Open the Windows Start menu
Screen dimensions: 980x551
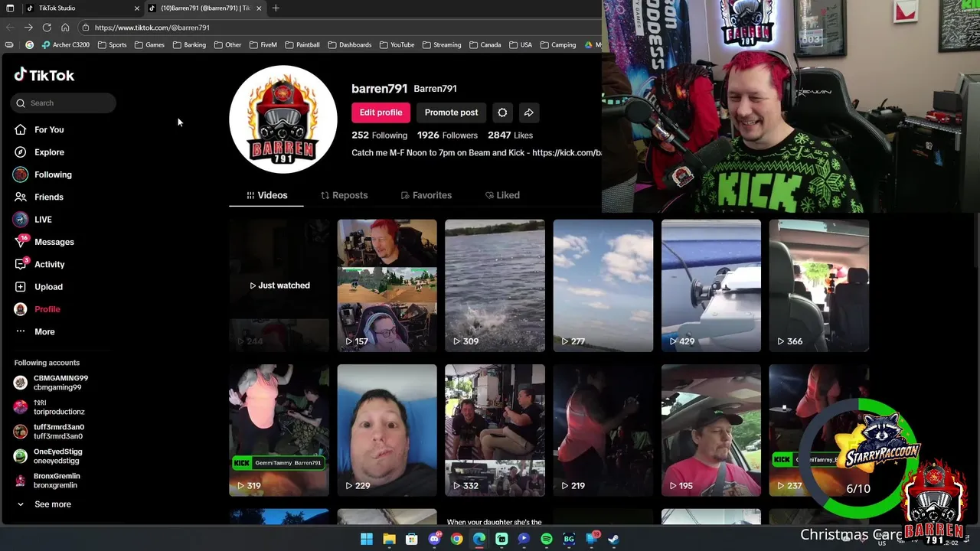click(367, 539)
